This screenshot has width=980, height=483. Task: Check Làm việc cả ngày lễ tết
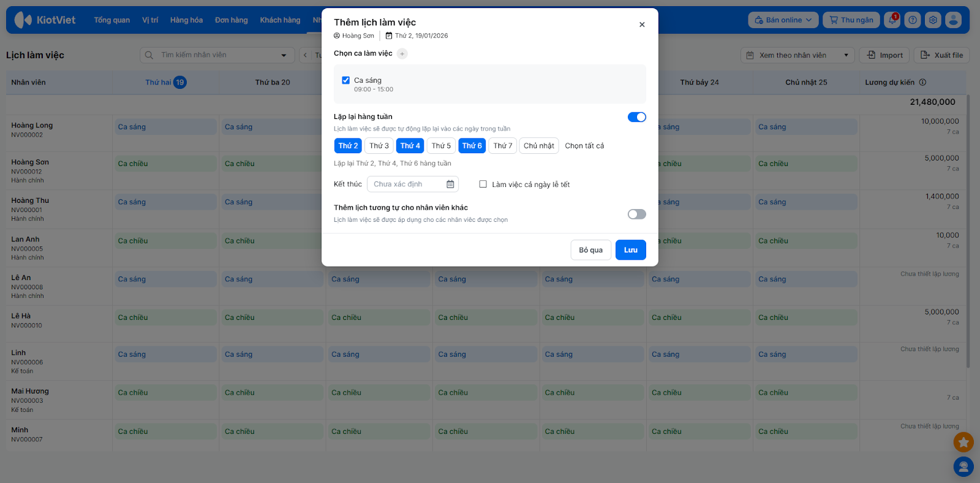coord(483,184)
